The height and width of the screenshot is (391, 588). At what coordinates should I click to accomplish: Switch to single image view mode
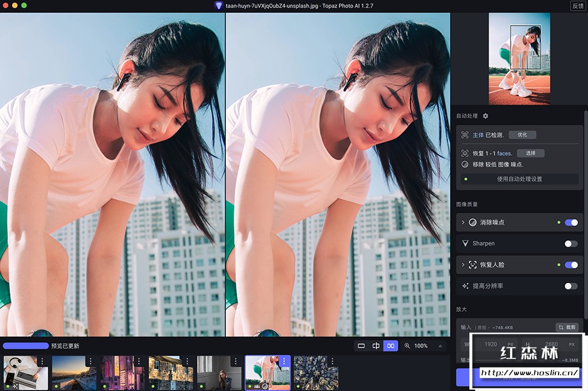point(361,346)
